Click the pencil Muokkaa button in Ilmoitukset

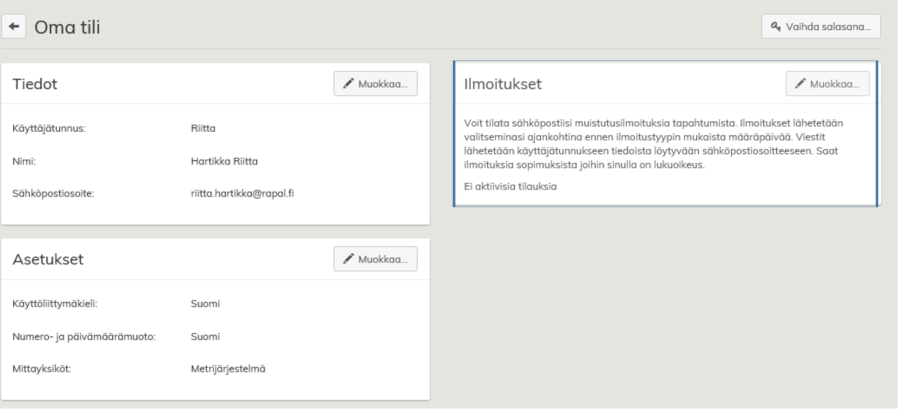(x=827, y=84)
